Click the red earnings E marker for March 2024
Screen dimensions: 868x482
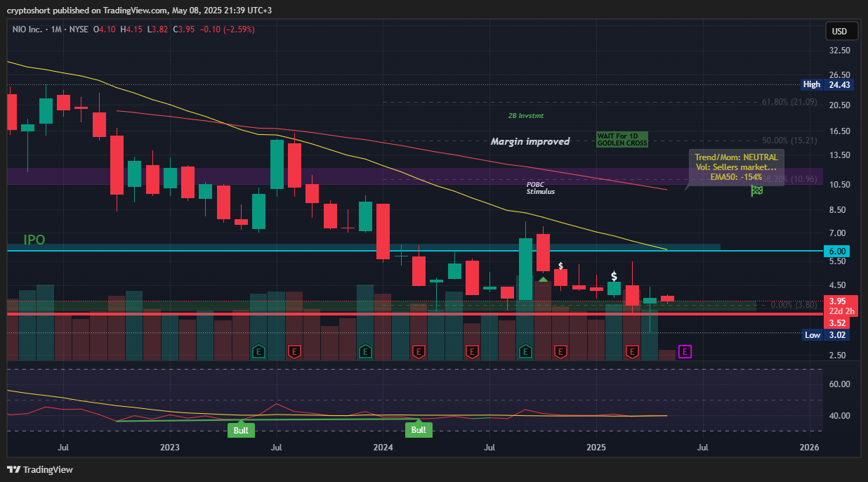coord(419,351)
